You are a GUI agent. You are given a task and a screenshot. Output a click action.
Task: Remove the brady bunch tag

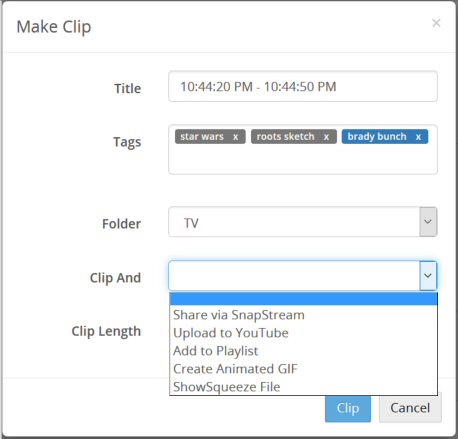(x=418, y=137)
